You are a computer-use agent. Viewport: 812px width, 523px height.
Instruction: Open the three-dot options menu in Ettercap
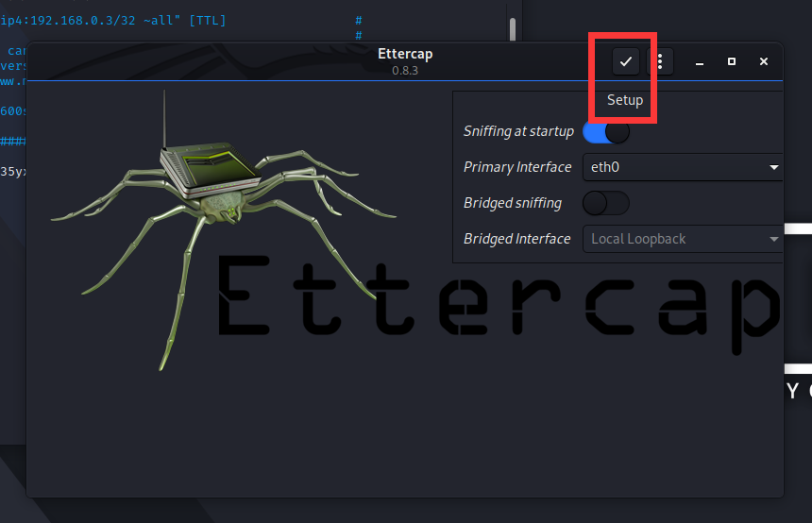[x=660, y=61]
